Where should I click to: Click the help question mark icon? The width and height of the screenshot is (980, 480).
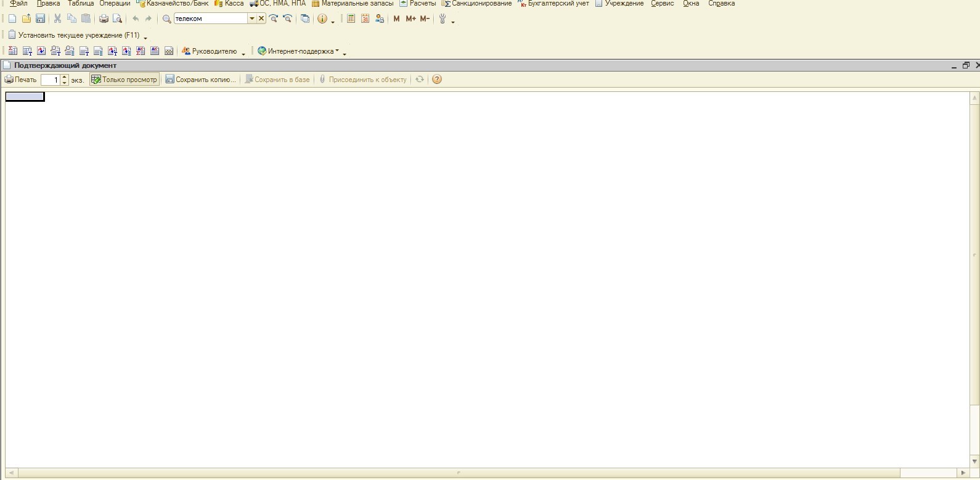[437, 80]
